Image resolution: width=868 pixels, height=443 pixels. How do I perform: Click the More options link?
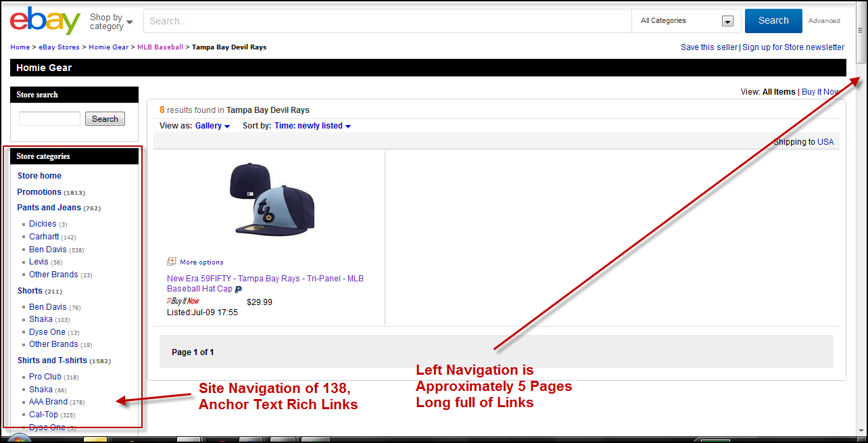click(x=201, y=262)
